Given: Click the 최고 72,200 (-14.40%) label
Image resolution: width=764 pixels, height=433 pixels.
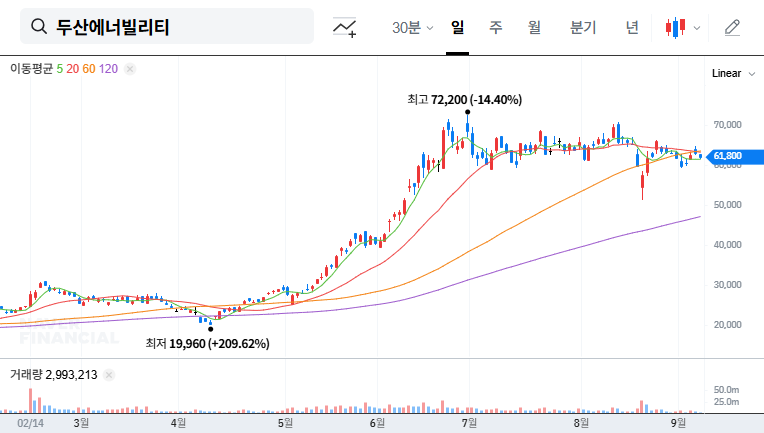Looking at the screenshot, I should 464,100.
